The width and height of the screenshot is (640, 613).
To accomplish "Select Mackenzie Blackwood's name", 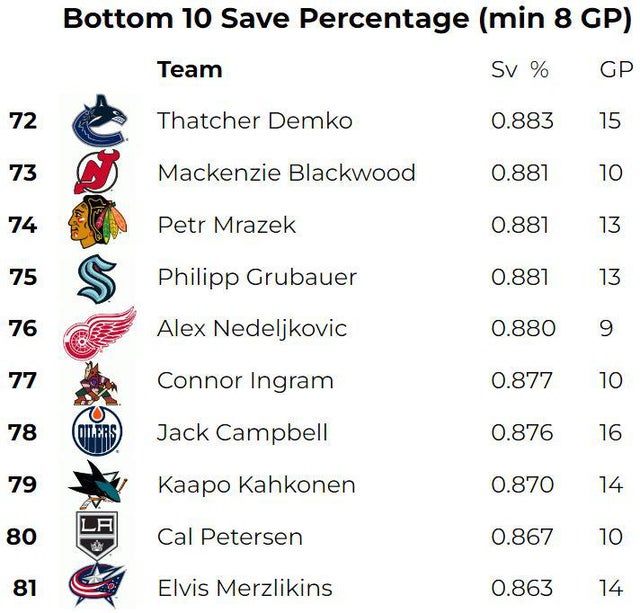I will coord(286,173).
